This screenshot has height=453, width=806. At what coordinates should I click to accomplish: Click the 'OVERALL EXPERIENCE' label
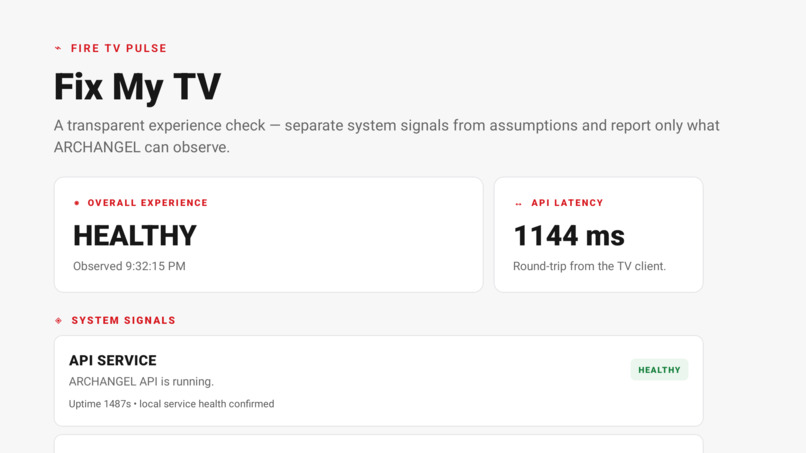[x=148, y=203]
